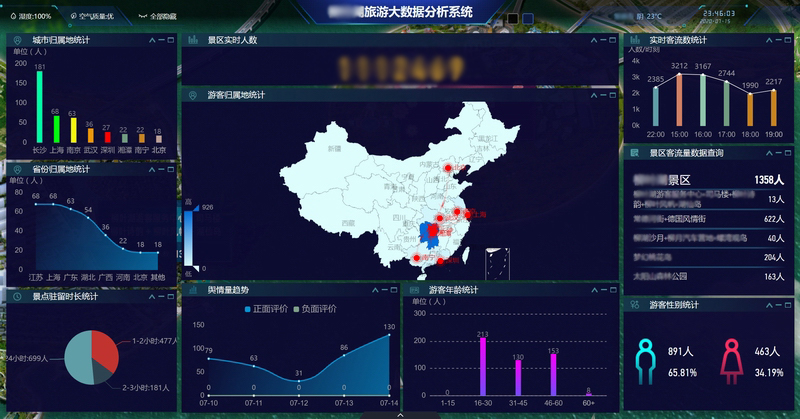Collapse the 实时客流数统计 panel with up arrow

770,40
